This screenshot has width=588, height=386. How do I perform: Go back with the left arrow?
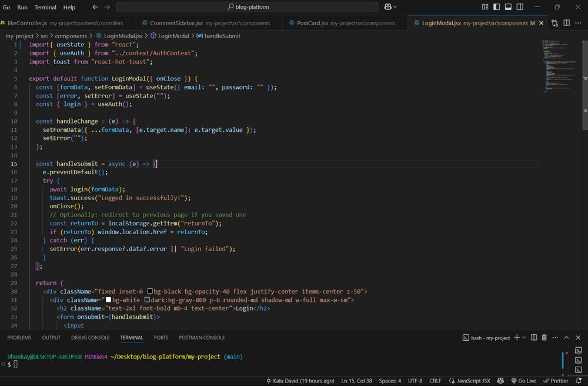[x=95, y=6]
